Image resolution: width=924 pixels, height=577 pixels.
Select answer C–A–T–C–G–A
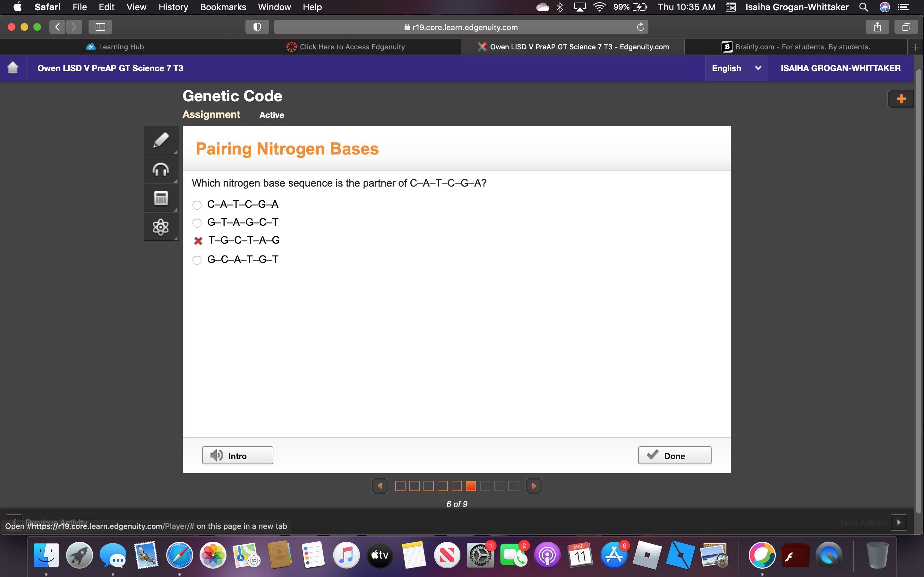click(197, 205)
